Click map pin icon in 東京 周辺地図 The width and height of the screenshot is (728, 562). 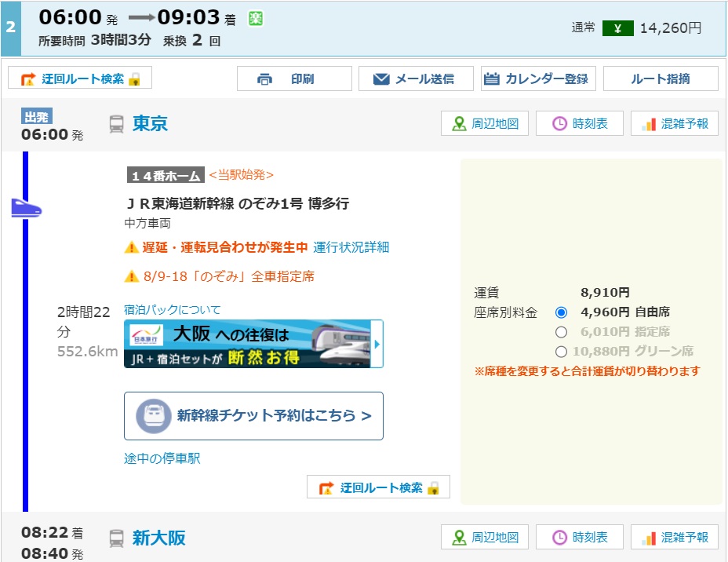(x=459, y=124)
